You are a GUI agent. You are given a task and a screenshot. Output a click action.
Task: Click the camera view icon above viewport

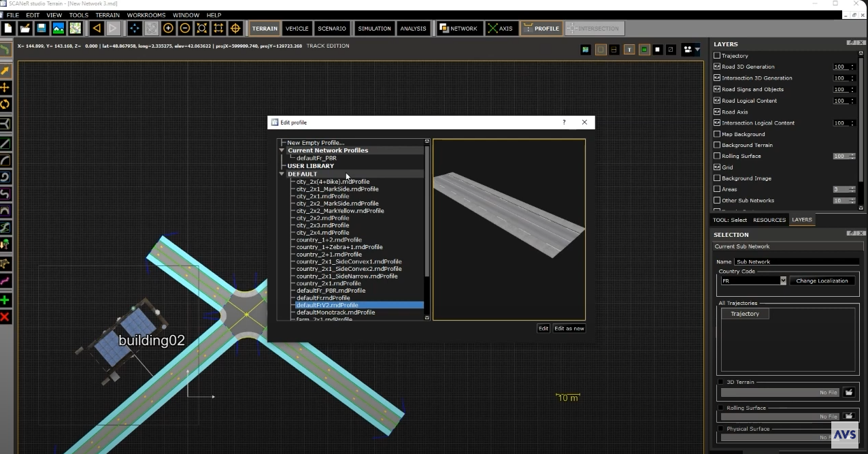tap(688, 49)
